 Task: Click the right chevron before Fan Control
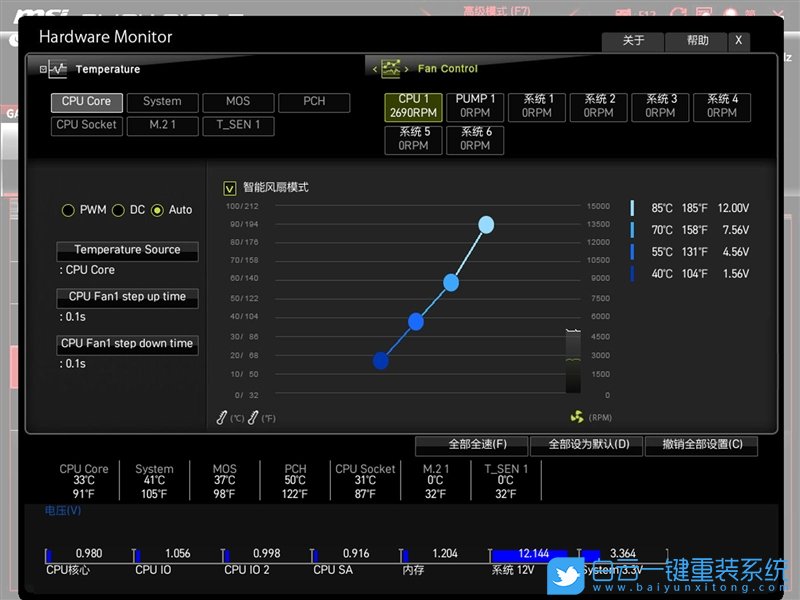[407, 69]
